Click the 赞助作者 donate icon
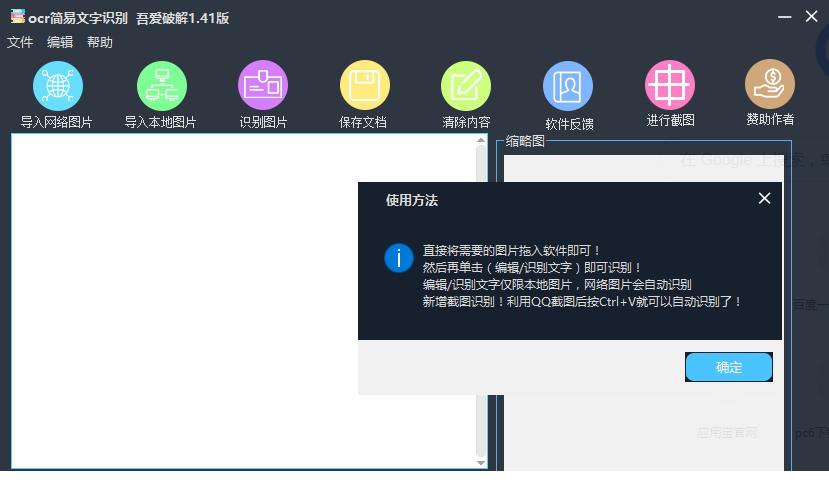The width and height of the screenshot is (829, 489). (770, 84)
